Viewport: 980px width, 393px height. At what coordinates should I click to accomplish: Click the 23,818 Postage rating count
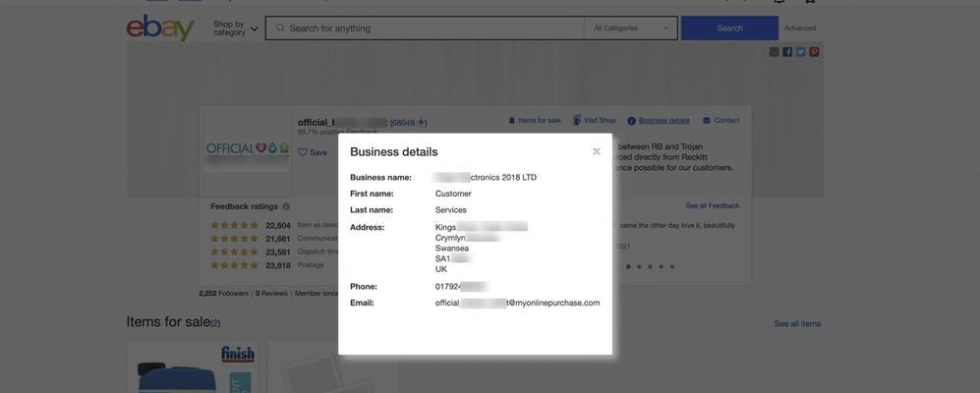pyautogui.click(x=277, y=265)
